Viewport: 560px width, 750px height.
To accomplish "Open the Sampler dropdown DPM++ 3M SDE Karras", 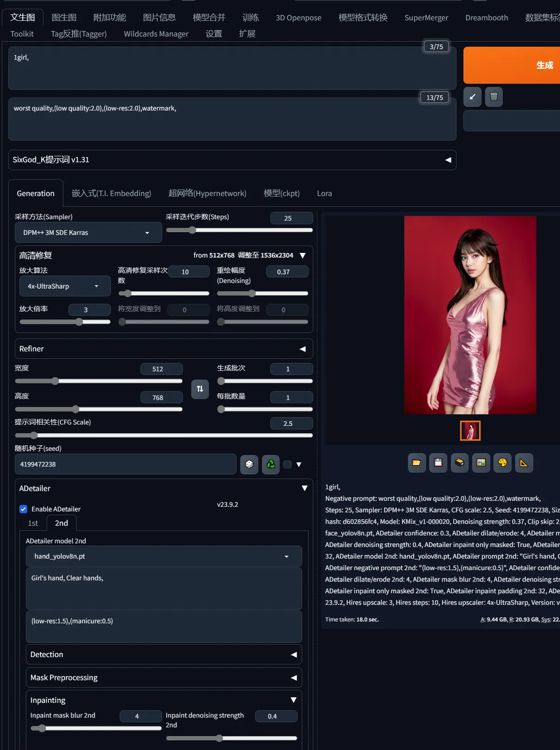I will coord(88,233).
